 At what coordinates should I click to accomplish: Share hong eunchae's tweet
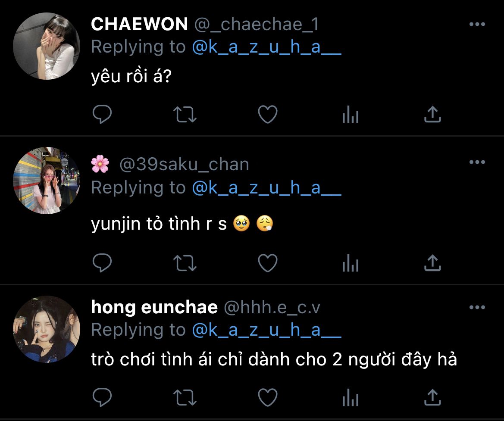coord(432,397)
